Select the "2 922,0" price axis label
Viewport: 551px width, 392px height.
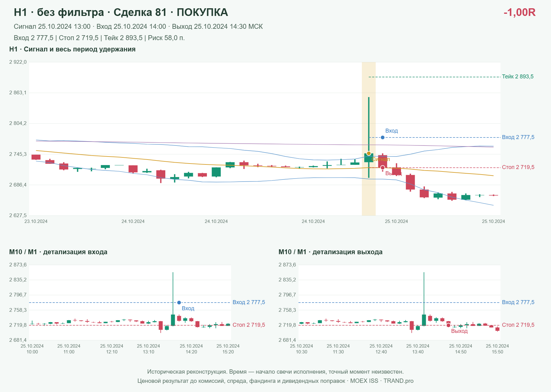(x=18, y=62)
